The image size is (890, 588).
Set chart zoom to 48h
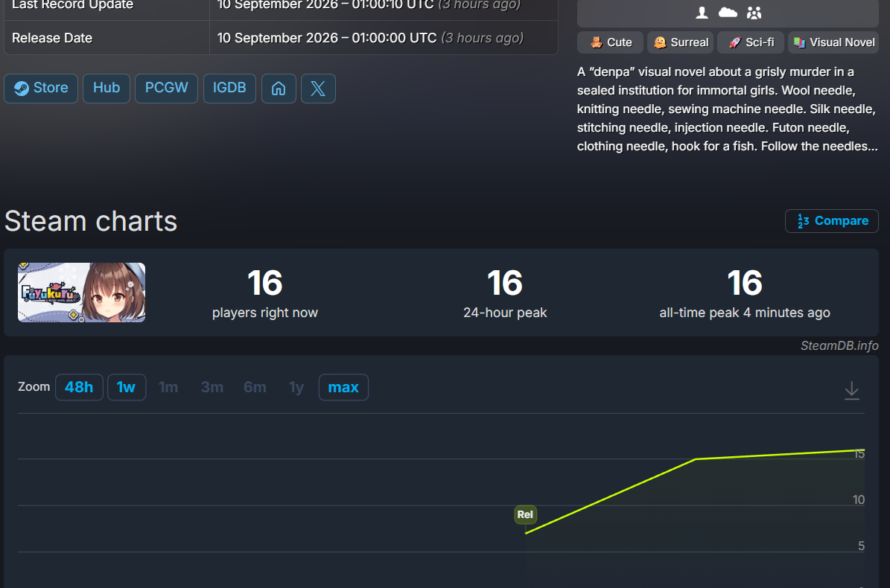pos(79,387)
